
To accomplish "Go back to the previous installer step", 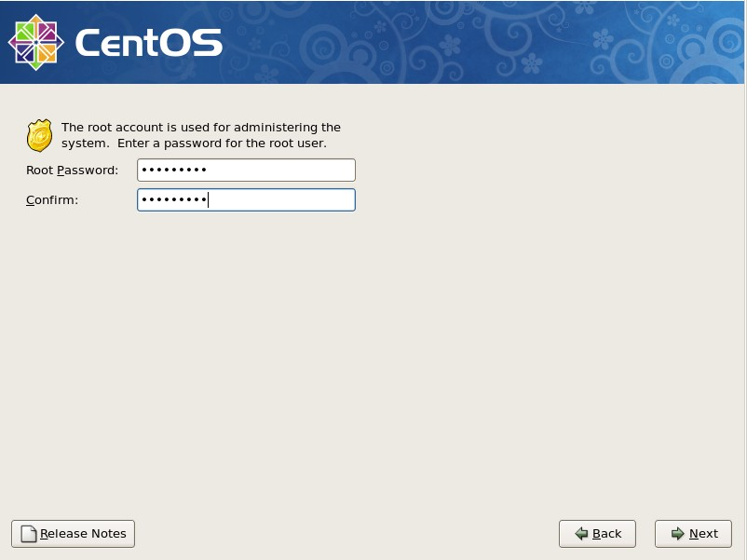I will tap(597, 534).
